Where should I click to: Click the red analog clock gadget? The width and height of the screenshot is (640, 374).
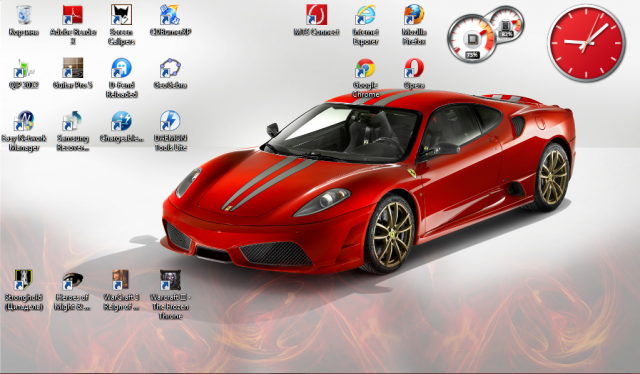(x=586, y=42)
